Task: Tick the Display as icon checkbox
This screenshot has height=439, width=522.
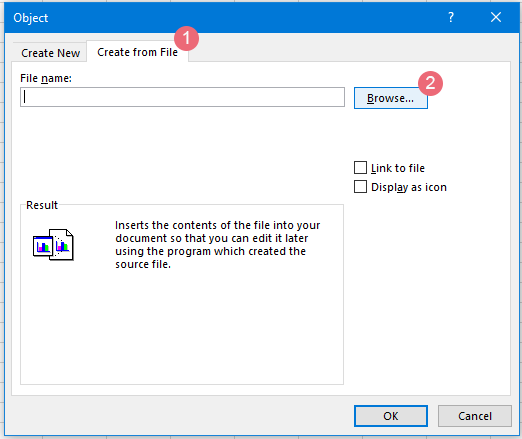Action: [360, 187]
